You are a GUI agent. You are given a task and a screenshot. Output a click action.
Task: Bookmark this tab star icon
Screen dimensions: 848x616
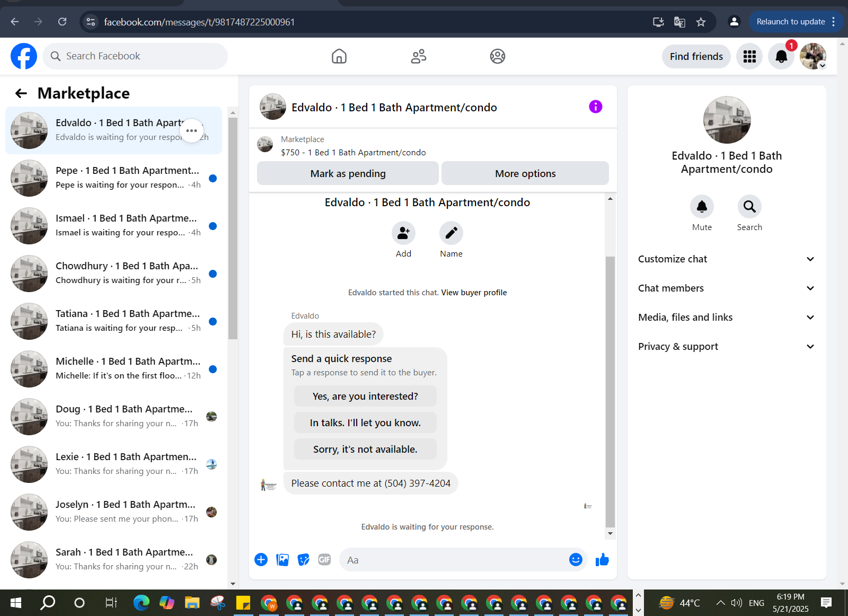click(701, 22)
